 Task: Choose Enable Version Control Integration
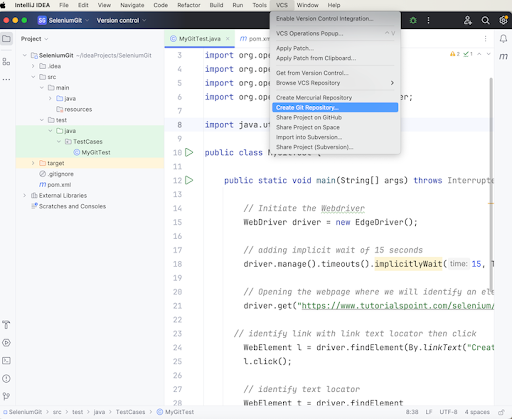tap(335, 19)
